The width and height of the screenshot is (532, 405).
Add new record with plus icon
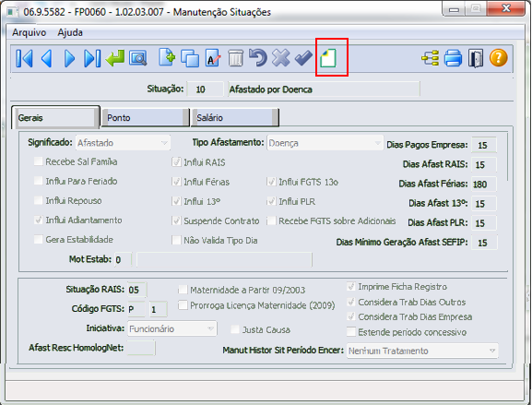[167, 58]
